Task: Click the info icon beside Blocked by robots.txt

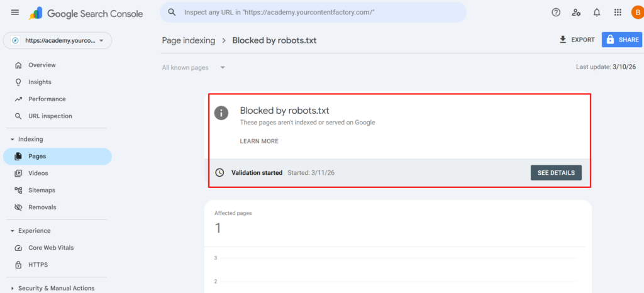Action: click(x=221, y=113)
